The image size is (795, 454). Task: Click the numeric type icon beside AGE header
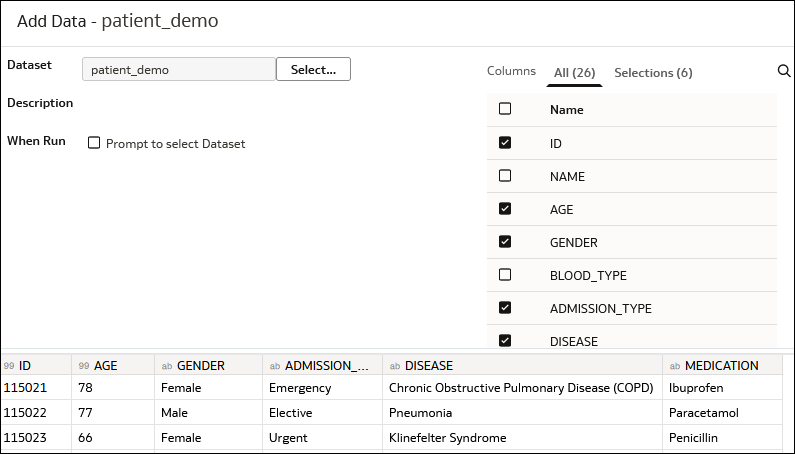pos(84,366)
